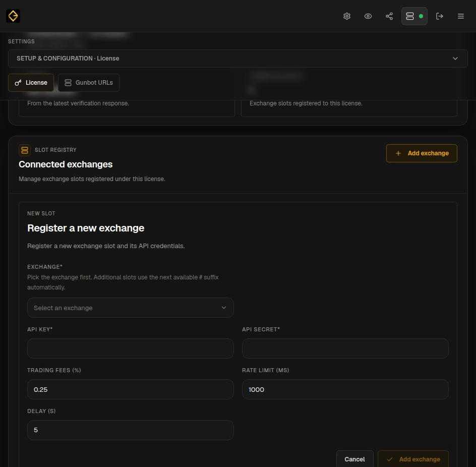The width and height of the screenshot is (476, 467).
Task: Click the SETTINGS label
Action: [21, 41]
